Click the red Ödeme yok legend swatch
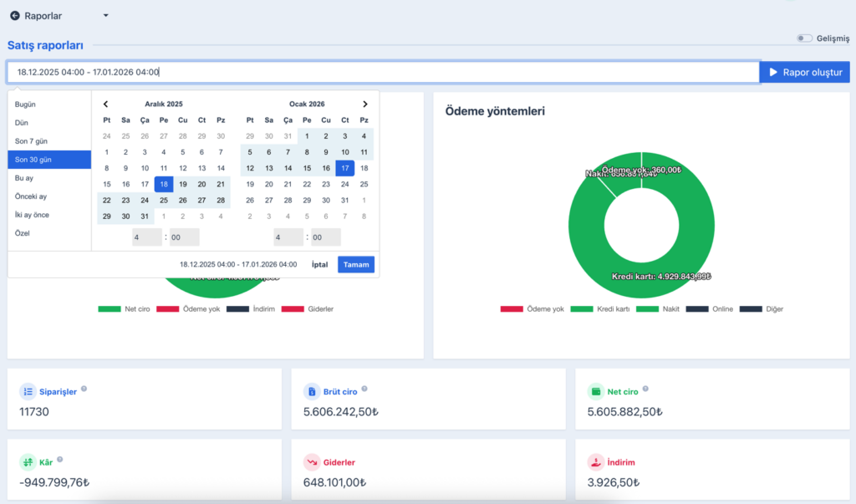Viewport: 856px width, 504px height. [512, 309]
